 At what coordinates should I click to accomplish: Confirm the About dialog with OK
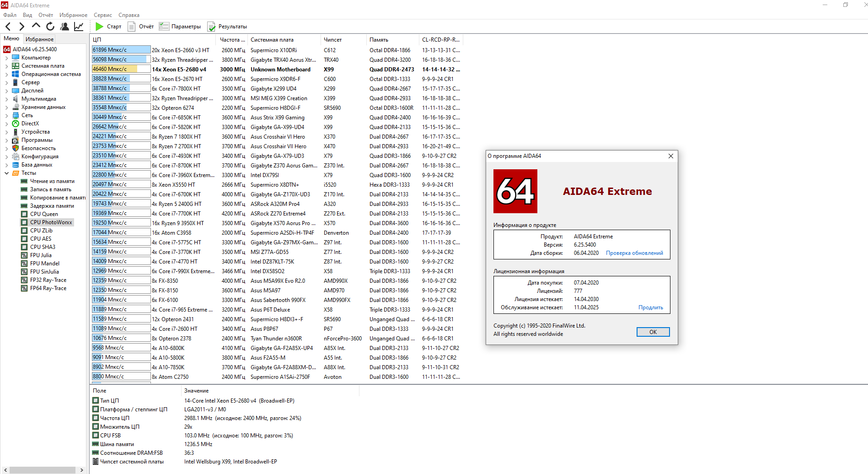tap(653, 332)
